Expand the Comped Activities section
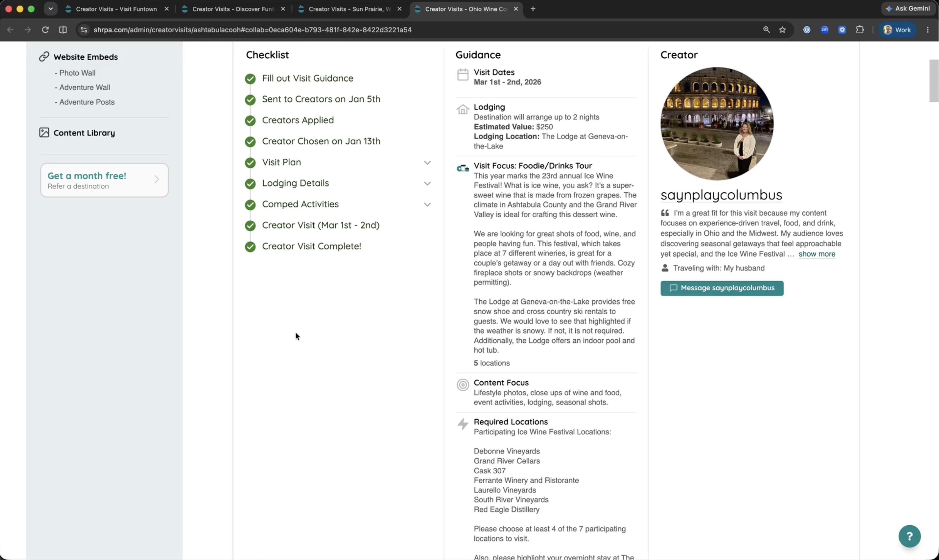Viewport: 939px width, 560px height. click(x=427, y=204)
